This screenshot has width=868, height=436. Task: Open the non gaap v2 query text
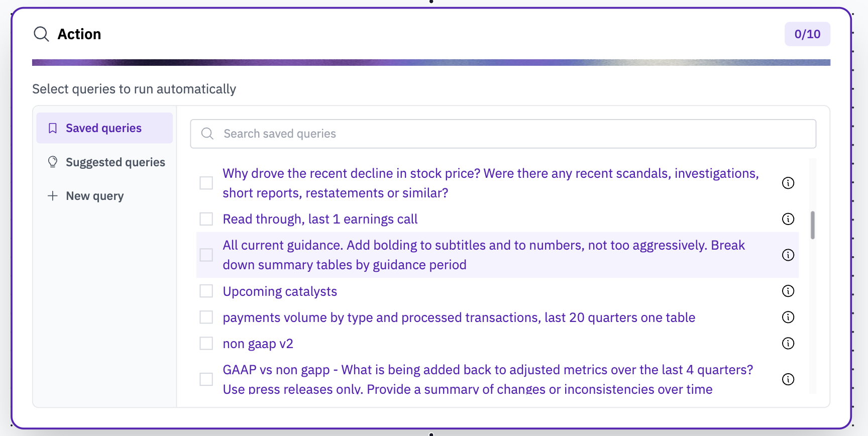coord(258,344)
